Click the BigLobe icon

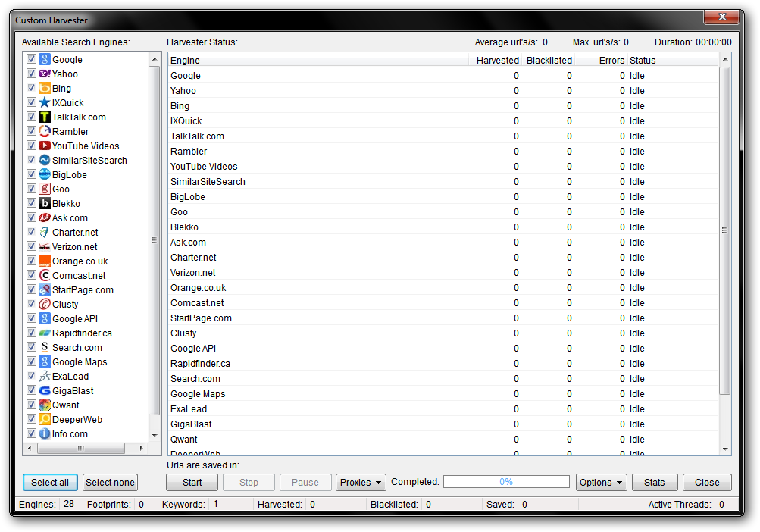(45, 174)
